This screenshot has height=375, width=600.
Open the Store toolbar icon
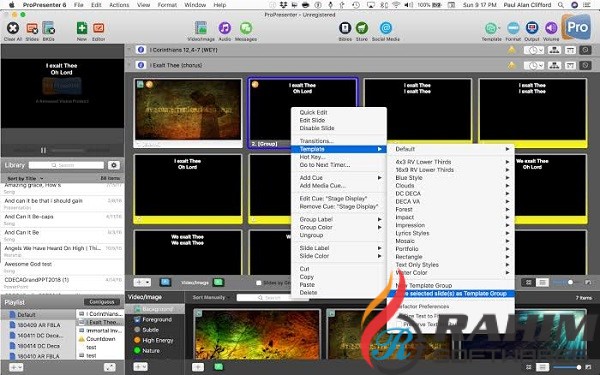362,28
